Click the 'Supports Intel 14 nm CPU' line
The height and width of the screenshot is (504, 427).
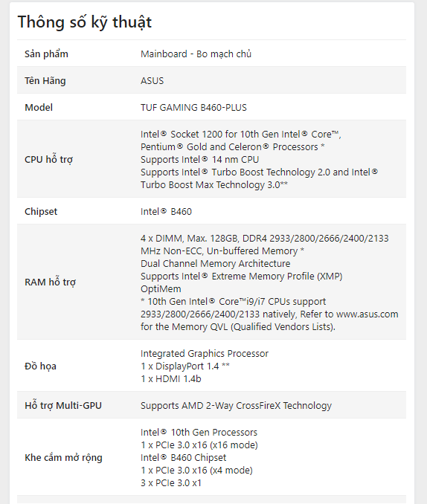point(200,159)
